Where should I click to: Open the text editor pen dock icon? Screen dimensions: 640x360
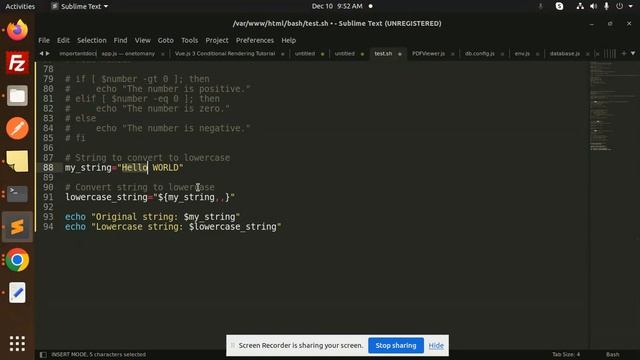[x=17, y=293]
